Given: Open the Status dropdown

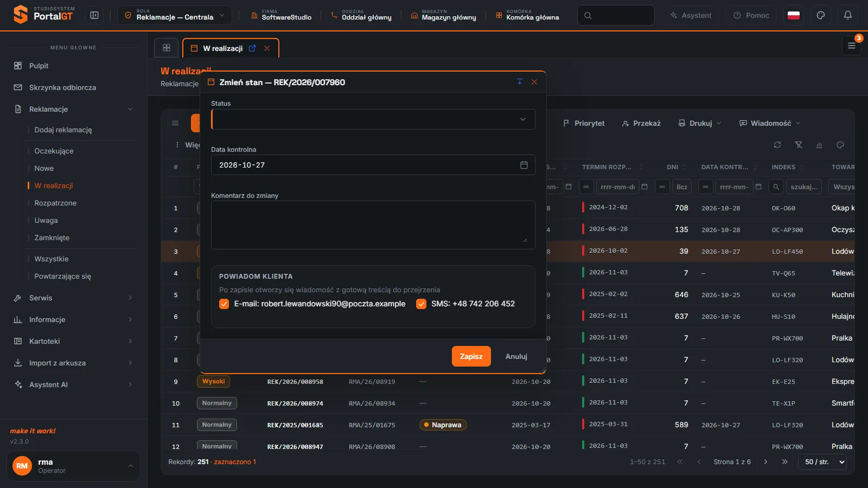Looking at the screenshot, I should click(373, 119).
